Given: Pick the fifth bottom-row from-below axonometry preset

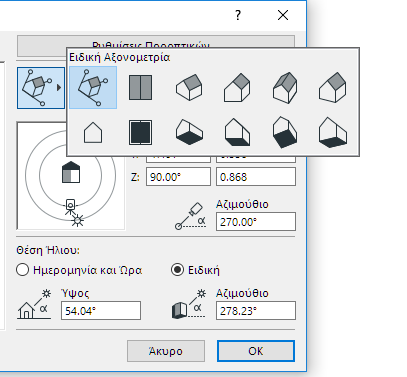Looking at the screenshot, I should point(285,132).
